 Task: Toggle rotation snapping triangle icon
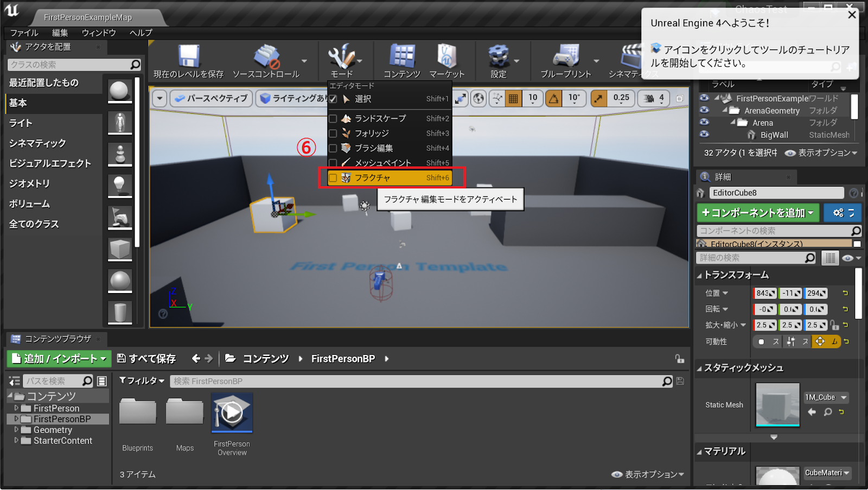coord(553,98)
